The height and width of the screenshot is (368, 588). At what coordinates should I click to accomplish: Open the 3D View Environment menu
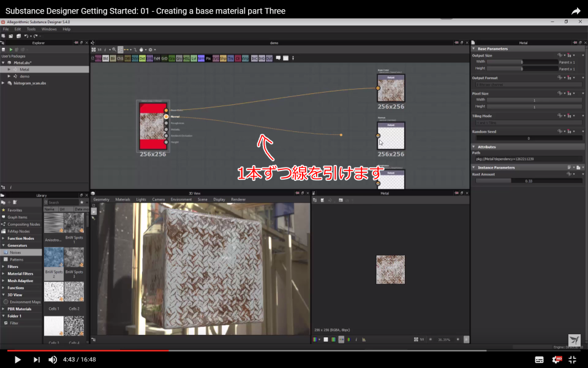click(x=181, y=199)
